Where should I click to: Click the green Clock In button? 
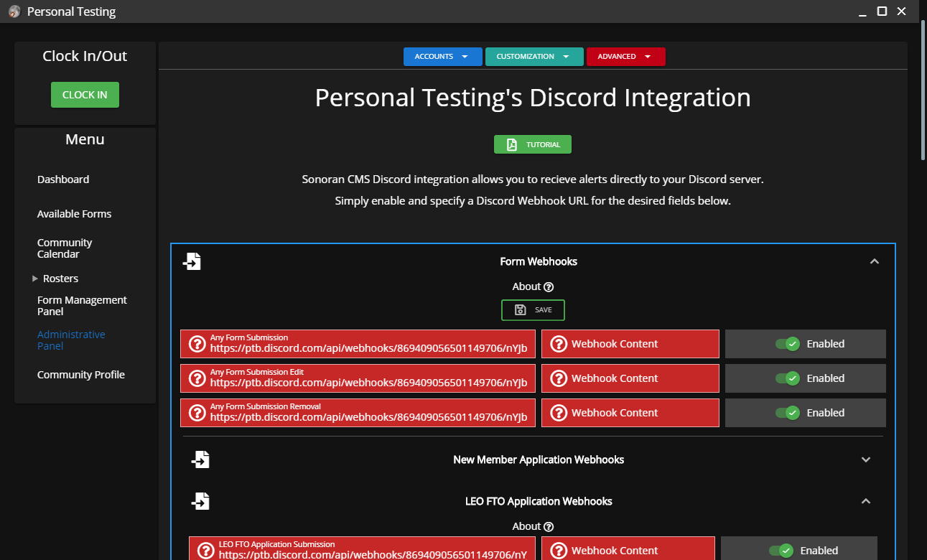click(85, 95)
